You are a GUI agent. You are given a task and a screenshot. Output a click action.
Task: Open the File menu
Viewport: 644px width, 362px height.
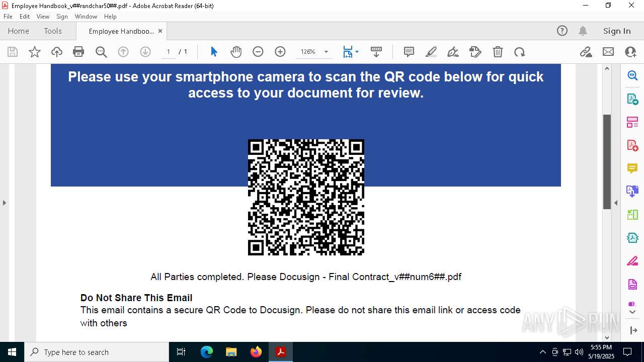click(8, 17)
